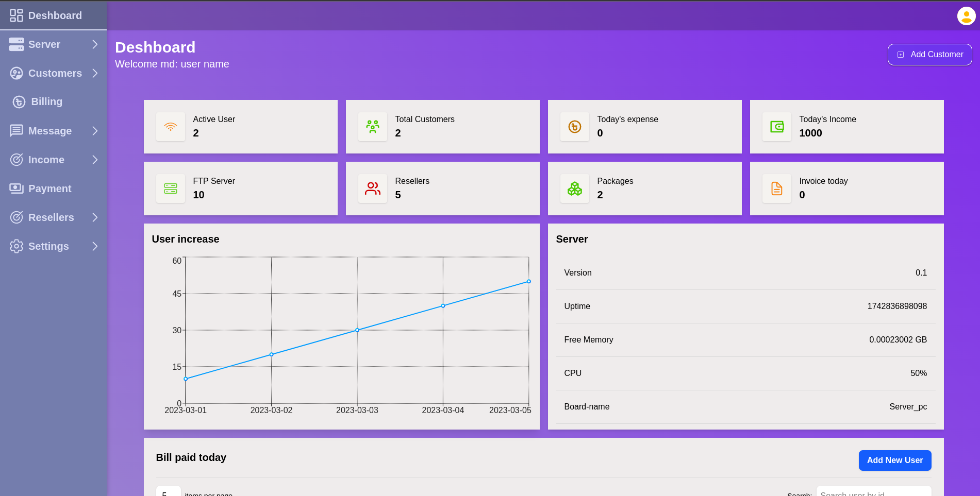Click the Income target icon

(x=16, y=160)
